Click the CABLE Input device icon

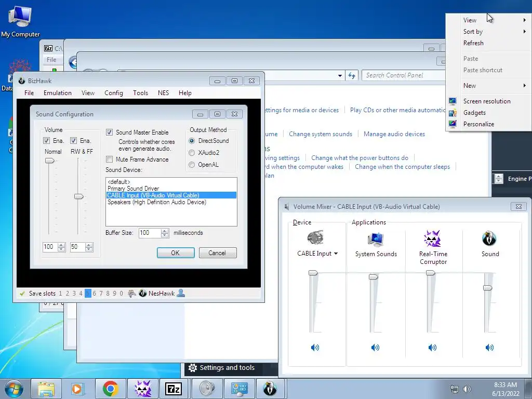tap(315, 238)
